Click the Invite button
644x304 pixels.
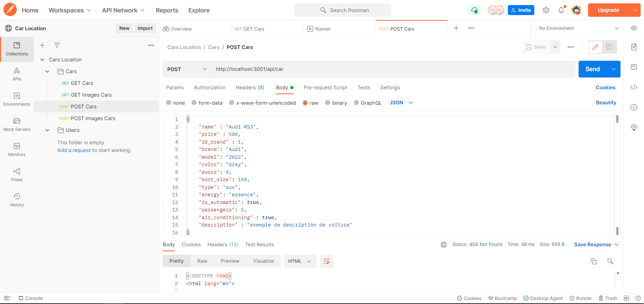[521, 10]
